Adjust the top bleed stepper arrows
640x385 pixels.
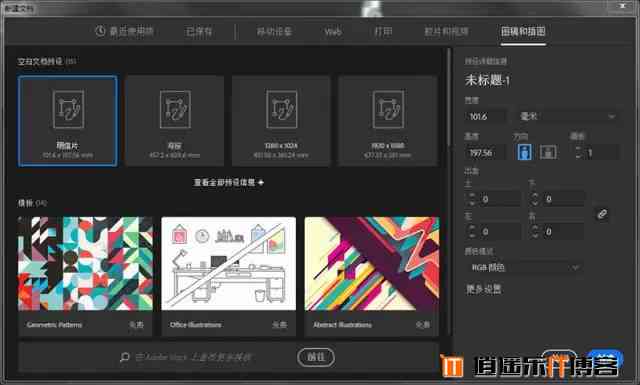(x=472, y=199)
